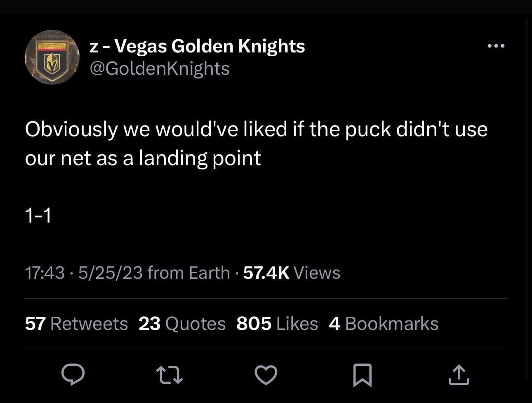Click the tweet text about the puck
Screen dimensions: 532x403
[x=256, y=143]
